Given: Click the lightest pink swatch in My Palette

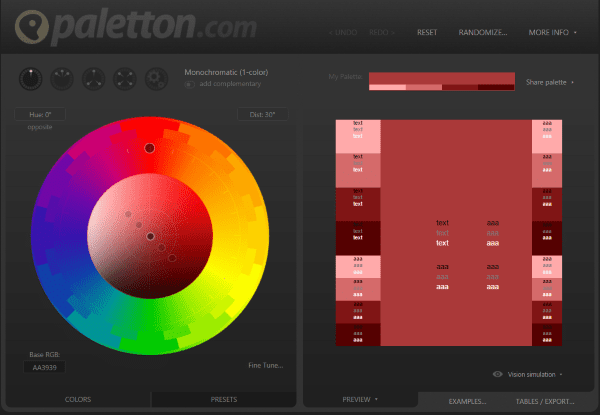Looking at the screenshot, I should 387,88.
